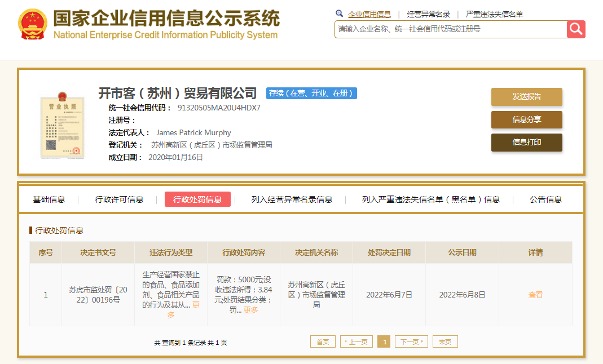Open the 列入经营异常名录信息 tab
Image resolution: width=603 pixels, height=364 pixels.
click(x=292, y=199)
